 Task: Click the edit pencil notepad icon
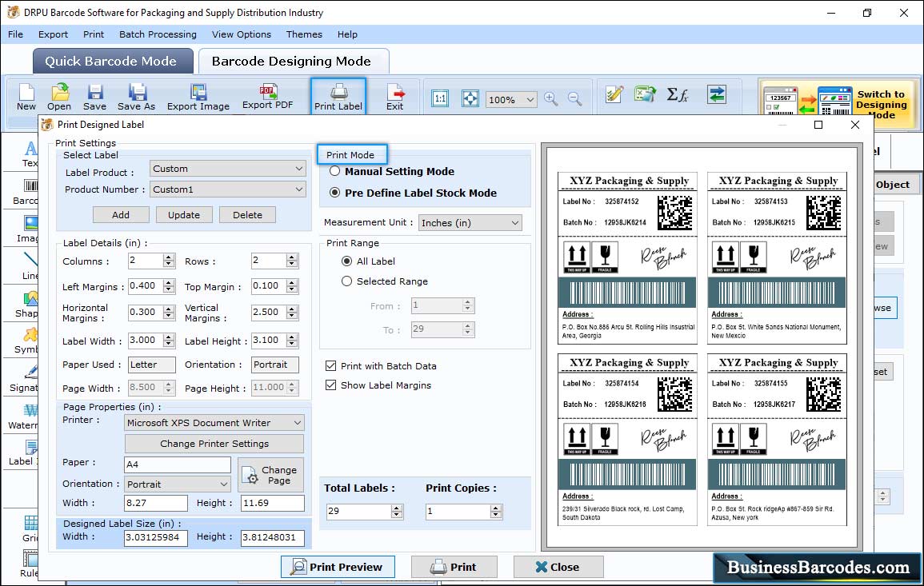click(x=614, y=94)
